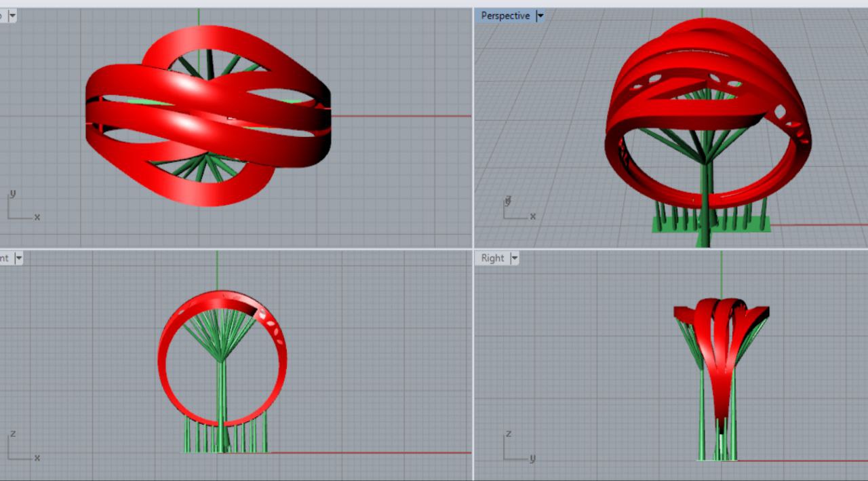Activate the Right viewport title label
The image size is (868, 481).
point(492,258)
